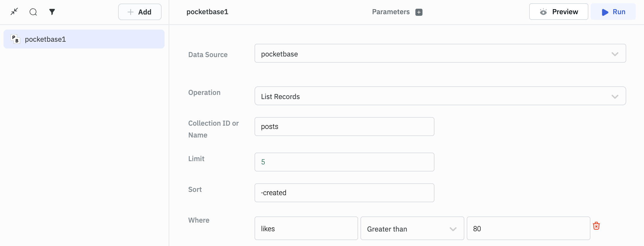The height and width of the screenshot is (246, 644).
Task: Focus the Collection ID or Name field
Action: pyautogui.click(x=344, y=127)
